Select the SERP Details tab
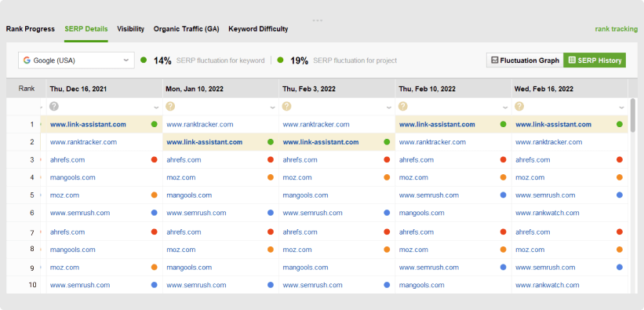Screen dimensions: 644x310 (86, 29)
